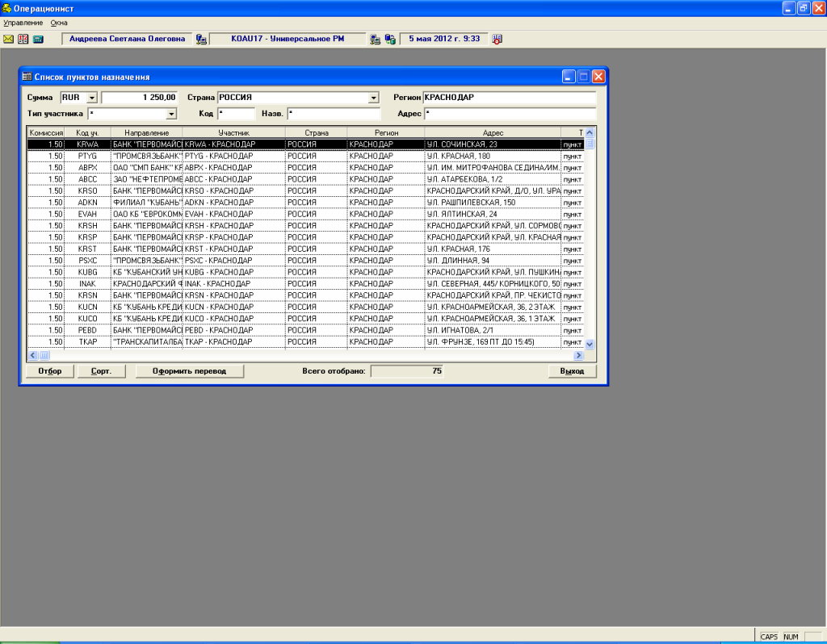Click the red calendar icon in toolbar
The height and width of the screenshot is (644, 827).
coord(23,39)
